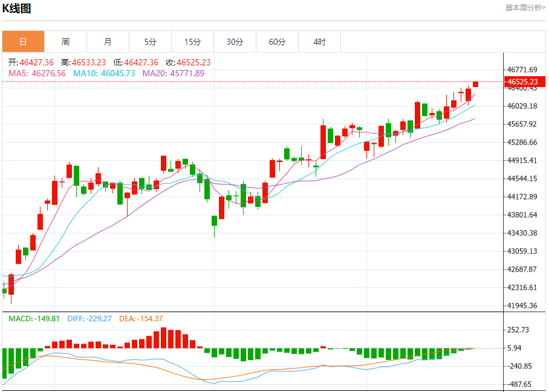Image resolution: width=549 pixels, height=392 pixels.
Task: Click the MA10: 46045.73 label
Action: coord(104,73)
